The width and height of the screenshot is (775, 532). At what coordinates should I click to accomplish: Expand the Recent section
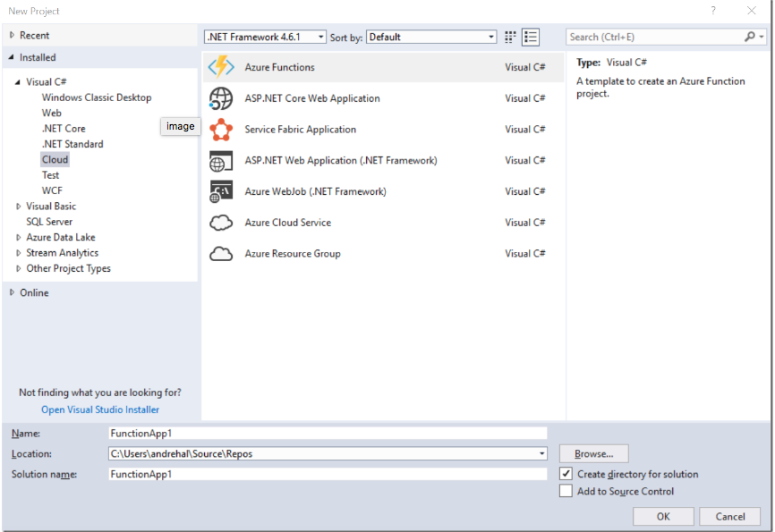click(12, 35)
